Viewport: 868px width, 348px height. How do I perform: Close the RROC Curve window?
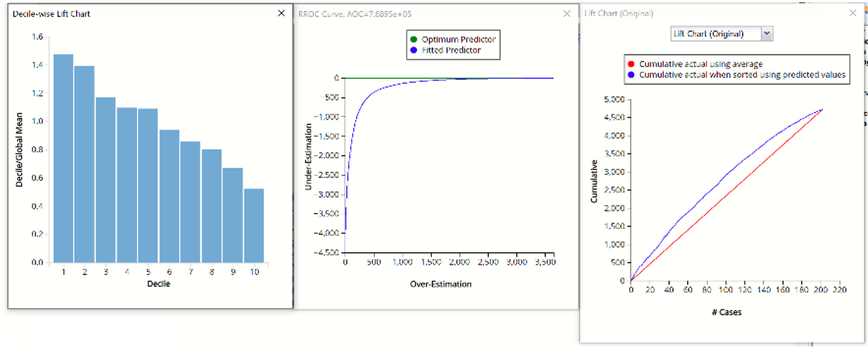point(567,13)
